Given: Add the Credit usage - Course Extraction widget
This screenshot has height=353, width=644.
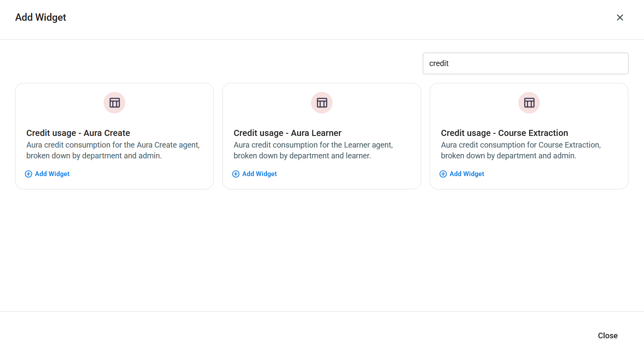Looking at the screenshot, I should coord(462,174).
